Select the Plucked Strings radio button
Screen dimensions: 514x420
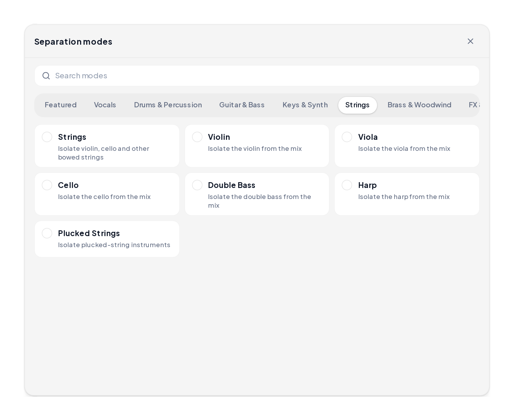(47, 233)
